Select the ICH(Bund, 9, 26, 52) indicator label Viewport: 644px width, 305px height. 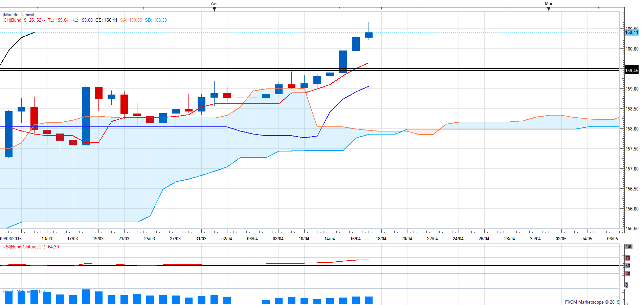(x=23, y=20)
